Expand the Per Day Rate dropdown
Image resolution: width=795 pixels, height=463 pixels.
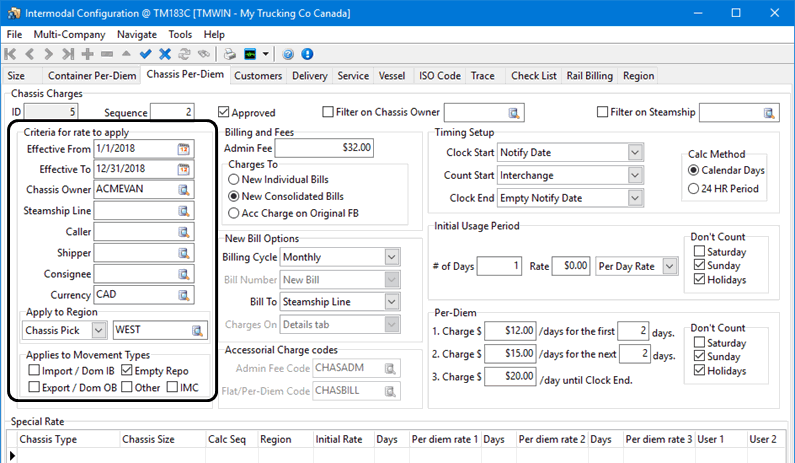click(x=671, y=266)
